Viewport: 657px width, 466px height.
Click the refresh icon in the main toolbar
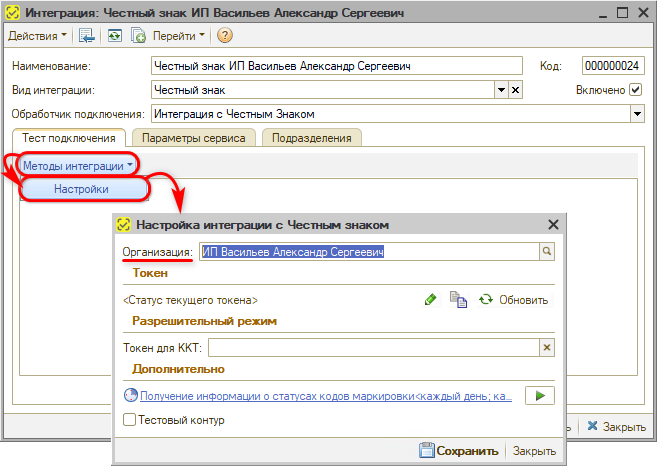[x=115, y=36]
